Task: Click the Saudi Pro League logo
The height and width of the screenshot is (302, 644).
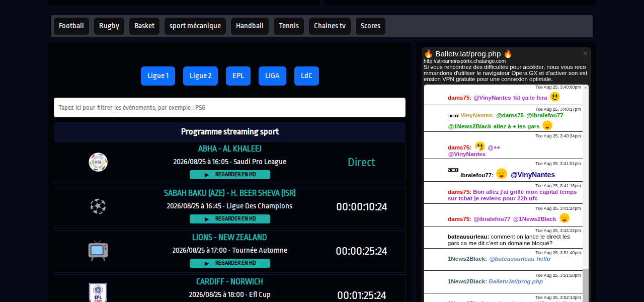Action: [98, 162]
